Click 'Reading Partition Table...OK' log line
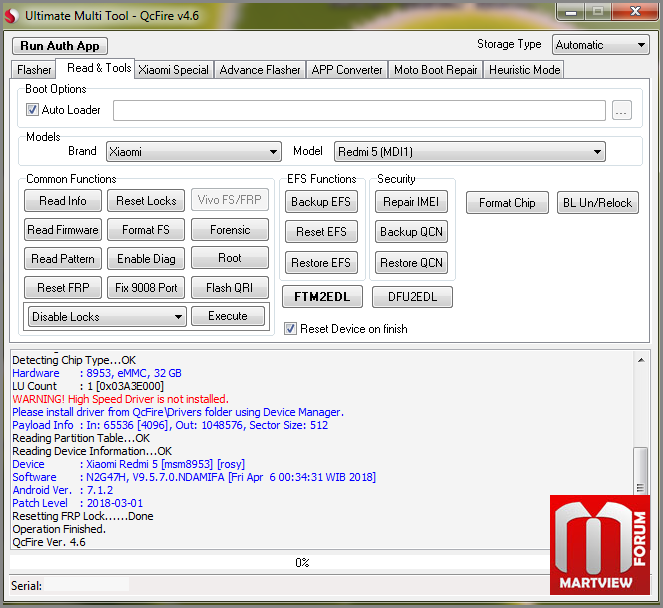This screenshot has height=608, width=663. click(x=81, y=438)
